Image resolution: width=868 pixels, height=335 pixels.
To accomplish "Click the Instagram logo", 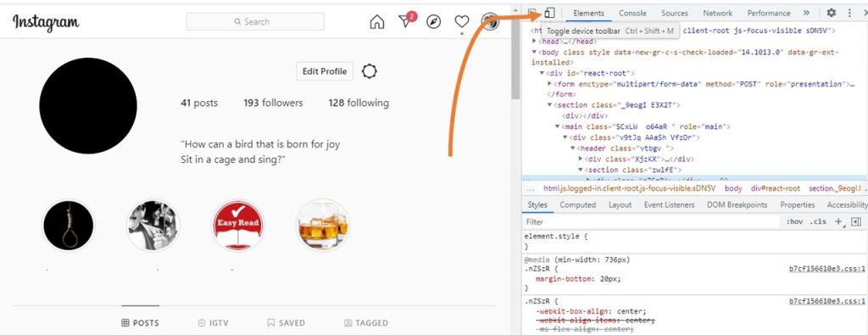I will click(x=46, y=22).
